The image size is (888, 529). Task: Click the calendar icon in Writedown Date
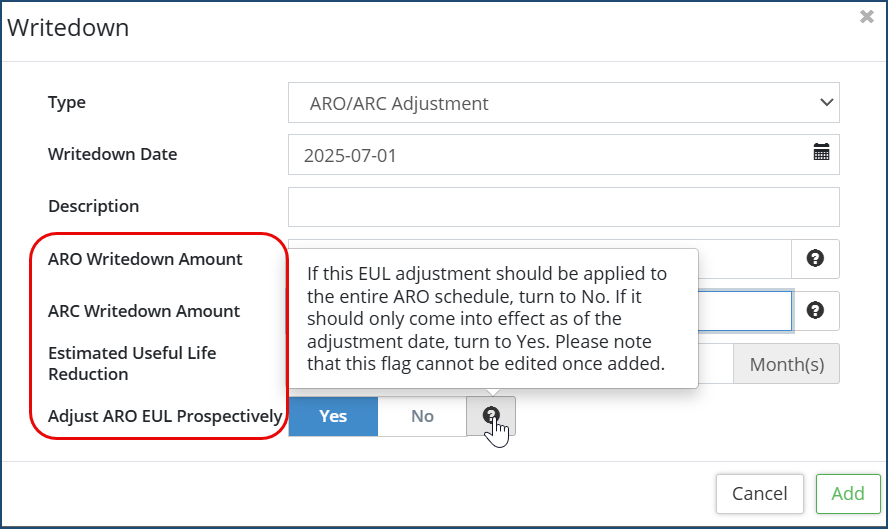pyautogui.click(x=821, y=153)
